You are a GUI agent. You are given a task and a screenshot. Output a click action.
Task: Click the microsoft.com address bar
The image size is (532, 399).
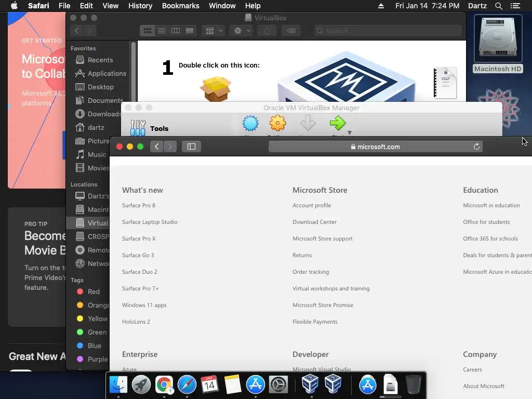tap(375, 147)
